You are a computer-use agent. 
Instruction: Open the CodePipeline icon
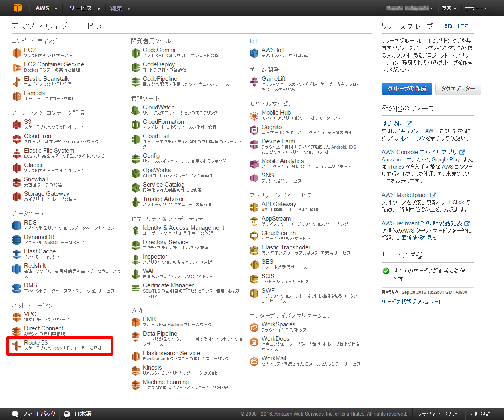coord(136,82)
